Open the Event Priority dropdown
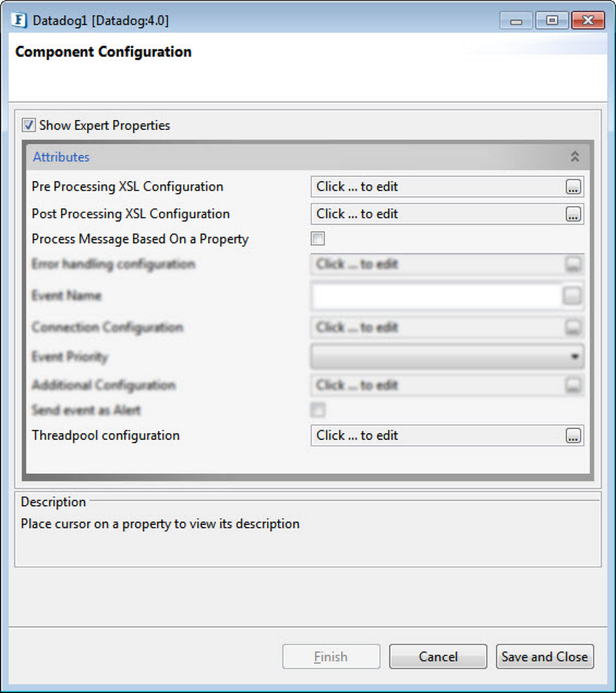The height and width of the screenshot is (693, 616). pos(447,356)
